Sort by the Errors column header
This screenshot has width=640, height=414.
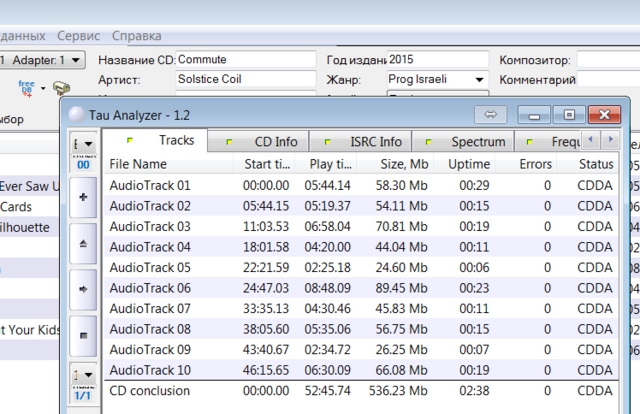point(536,164)
